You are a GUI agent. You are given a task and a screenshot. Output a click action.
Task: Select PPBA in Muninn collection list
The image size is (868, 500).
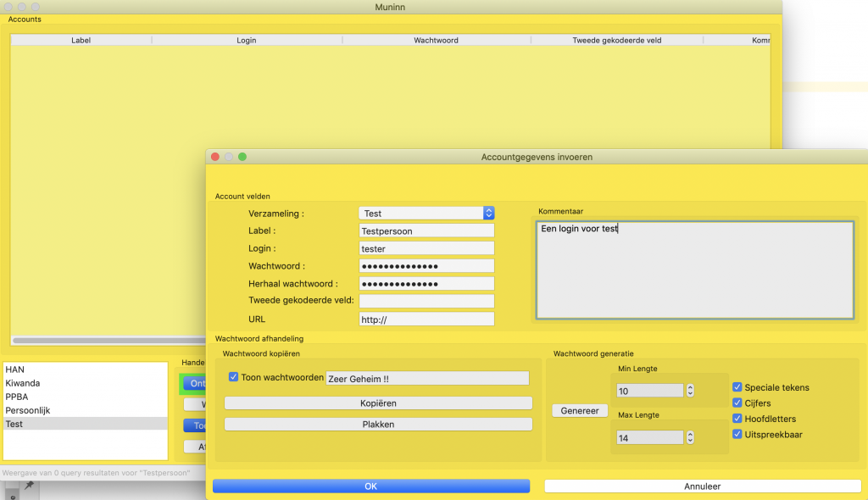point(86,397)
